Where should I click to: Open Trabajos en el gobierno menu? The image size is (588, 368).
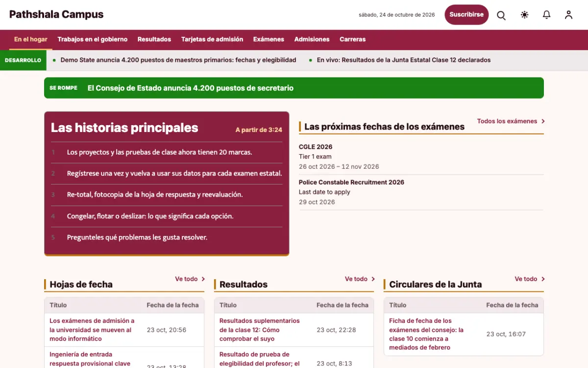(93, 39)
